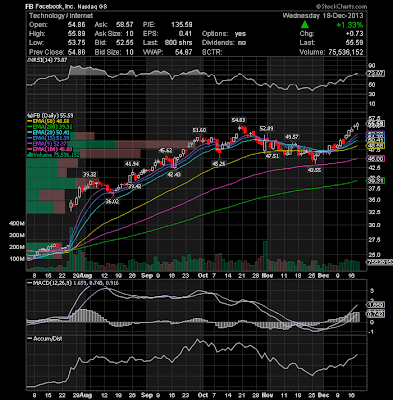Click the green 39.31 price tag
The width and height of the screenshot is (393, 400).
tap(376, 181)
